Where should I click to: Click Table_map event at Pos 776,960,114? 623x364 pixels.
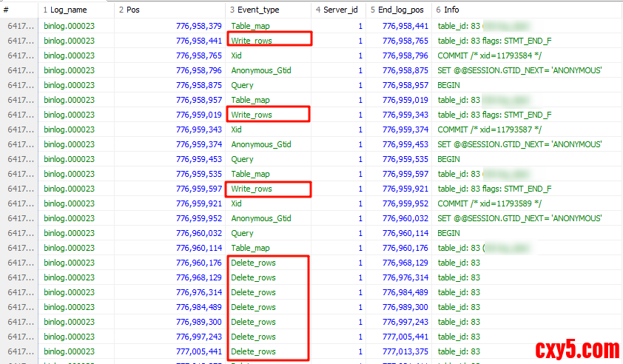pyautogui.click(x=250, y=248)
